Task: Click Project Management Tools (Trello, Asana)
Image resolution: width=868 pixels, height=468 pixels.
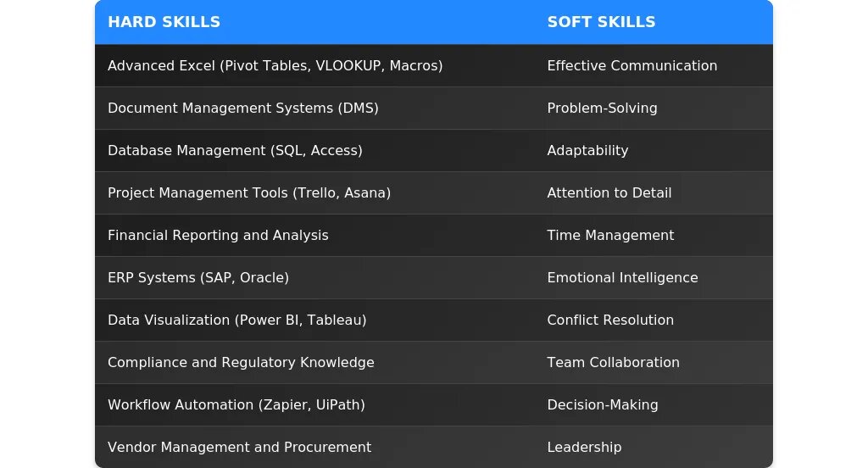Action: [x=248, y=192]
